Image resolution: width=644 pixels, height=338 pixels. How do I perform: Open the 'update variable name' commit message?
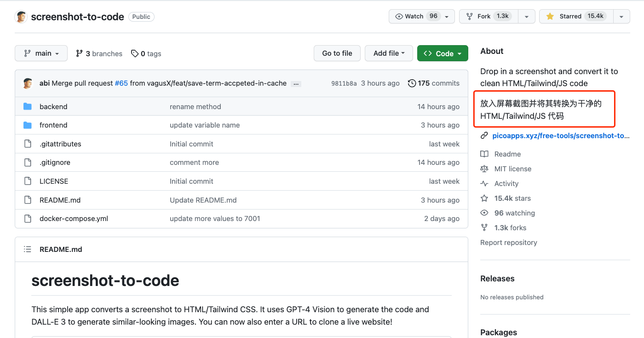(205, 125)
